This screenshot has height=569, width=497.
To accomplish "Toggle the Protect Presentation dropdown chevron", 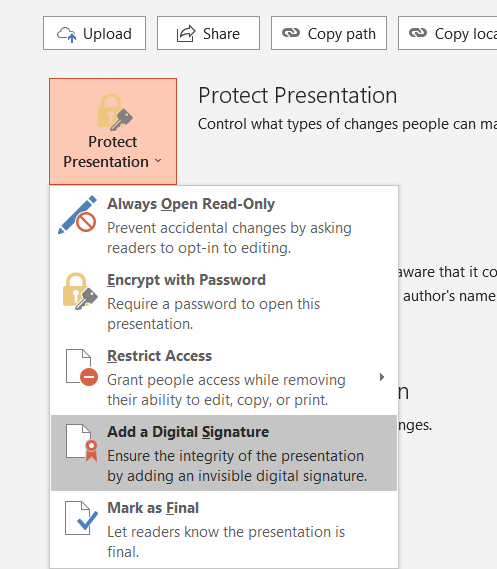I will tap(158, 160).
